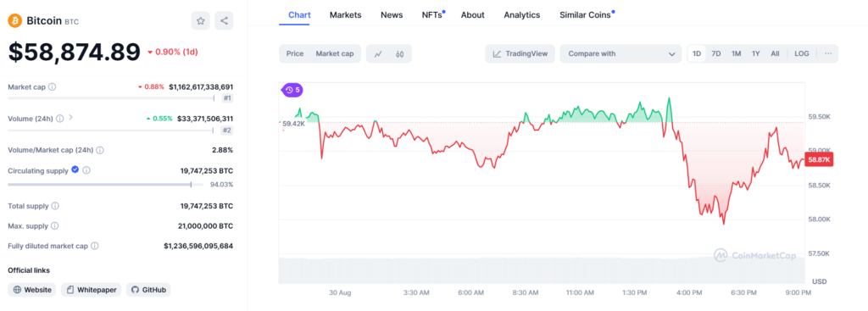Click the #2 volume rank badge
868x311 pixels.
point(227,130)
